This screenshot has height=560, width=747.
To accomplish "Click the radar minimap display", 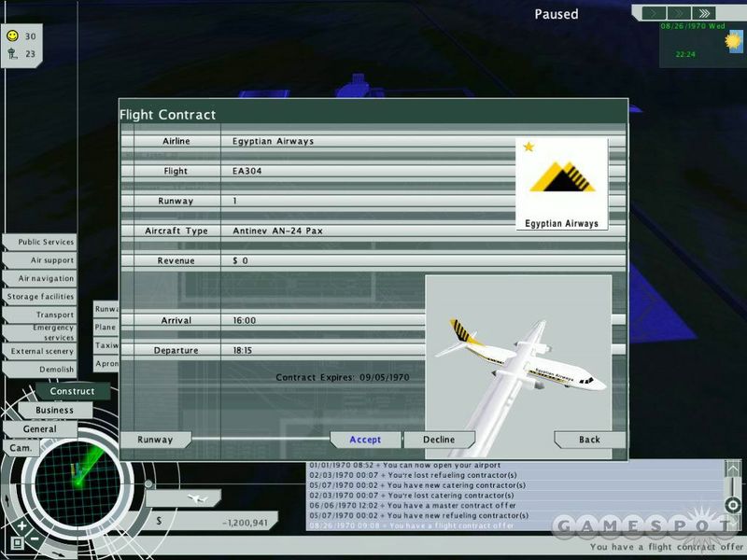I will click(x=78, y=483).
